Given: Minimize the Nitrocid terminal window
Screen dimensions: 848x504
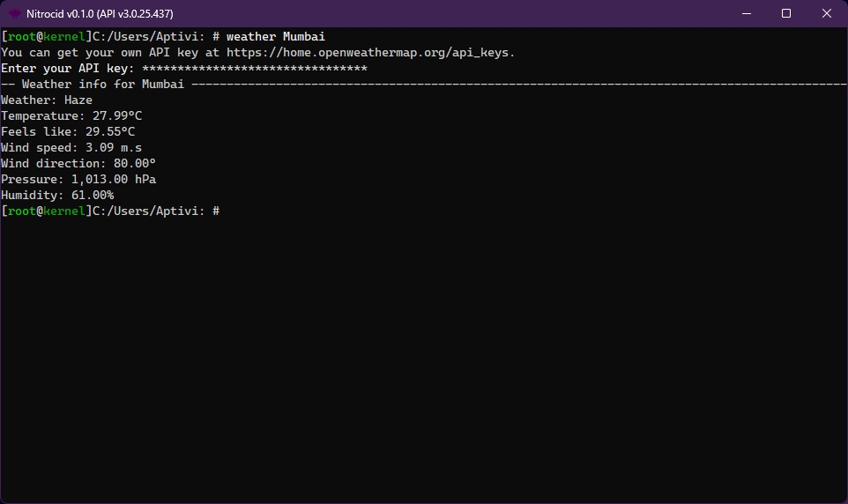Looking at the screenshot, I should pos(745,13).
